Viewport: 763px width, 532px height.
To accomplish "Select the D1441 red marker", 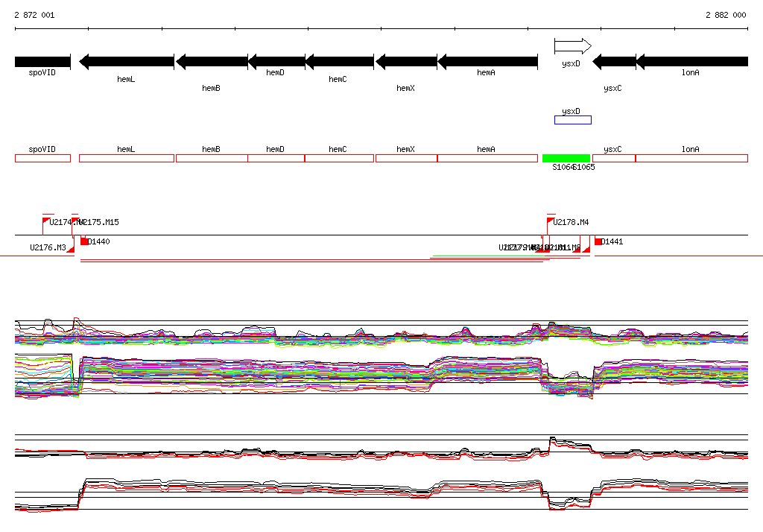I will (x=598, y=241).
